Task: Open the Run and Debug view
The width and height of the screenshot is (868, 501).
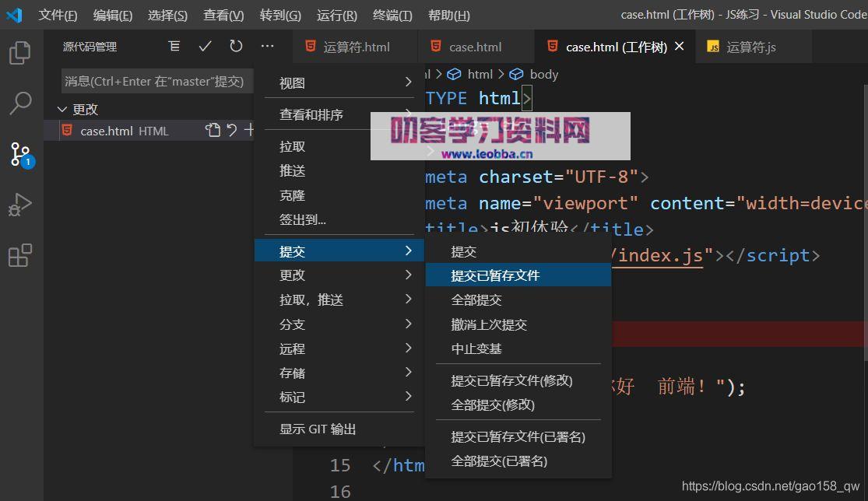Action: coord(19,205)
